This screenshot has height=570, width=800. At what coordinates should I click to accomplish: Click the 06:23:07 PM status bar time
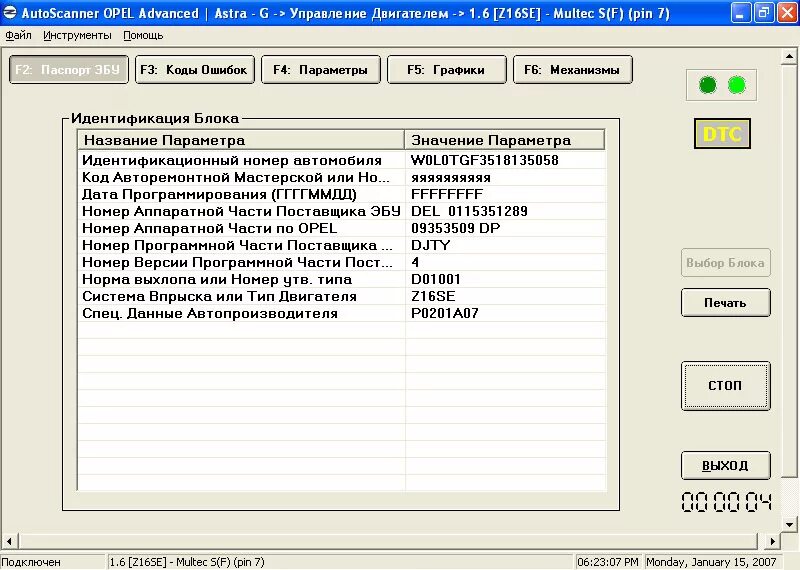[x=608, y=562]
